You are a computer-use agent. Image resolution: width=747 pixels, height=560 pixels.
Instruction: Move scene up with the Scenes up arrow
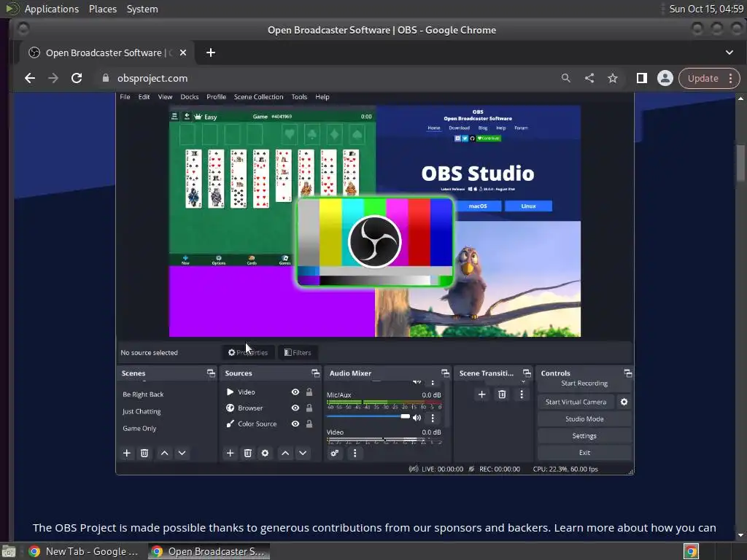[x=164, y=453]
